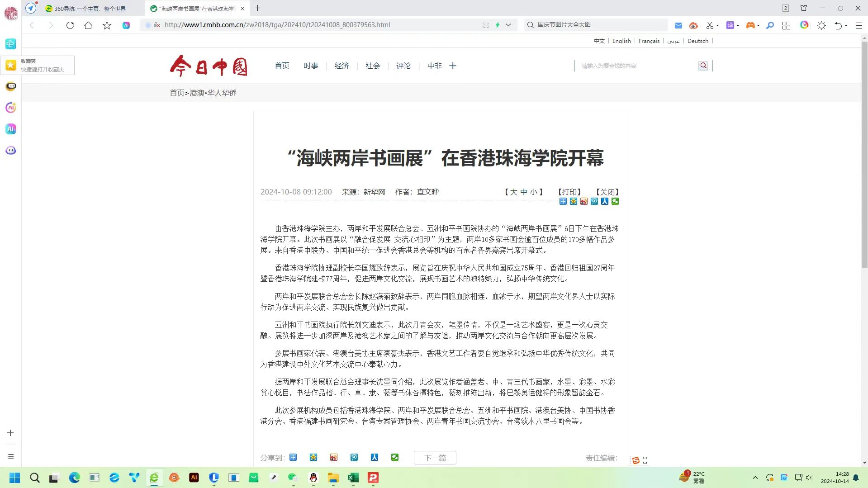868x488 pixels.
Task: Open the screenshot tool dropdown arrow
Action: coord(717,26)
